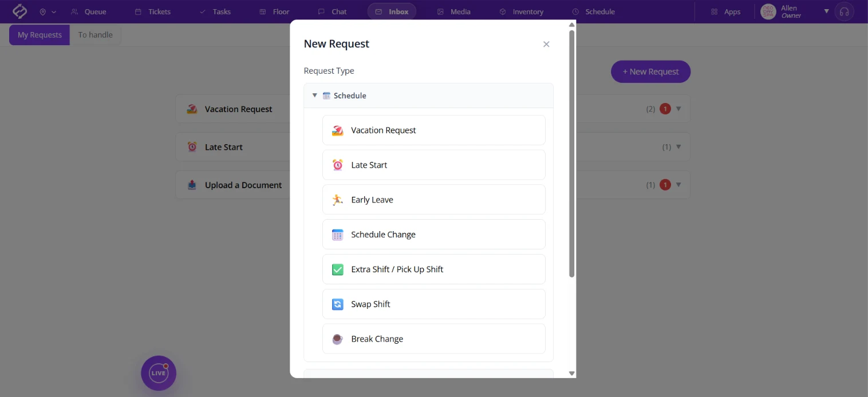The height and width of the screenshot is (397, 868).
Task: Open the Chat section
Action: (333, 11)
